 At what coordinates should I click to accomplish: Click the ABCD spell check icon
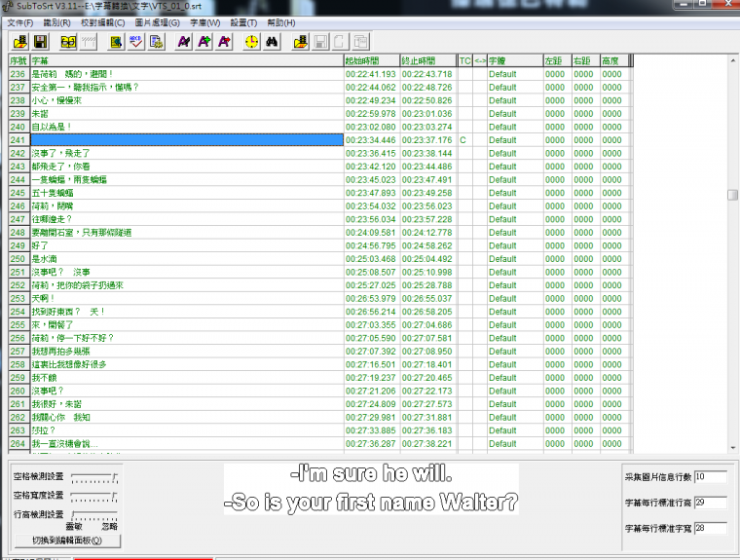136,42
